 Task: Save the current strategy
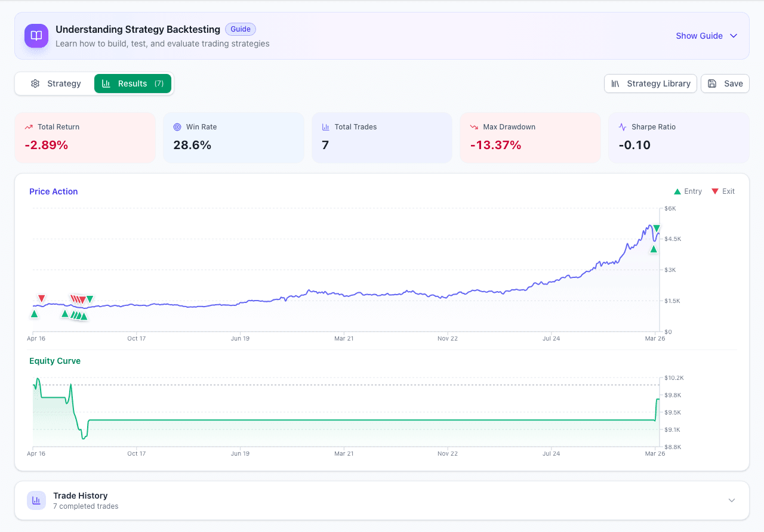(x=725, y=83)
